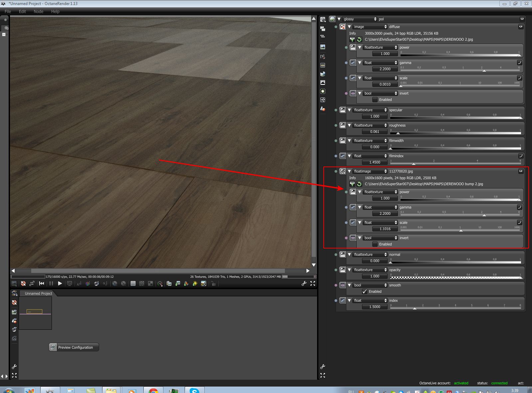Adjust the roughness slider
This screenshot has height=393, width=532.
point(455,133)
